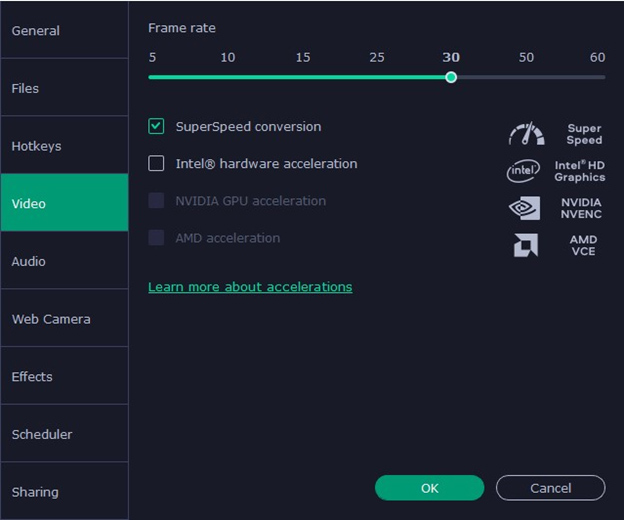Screen dimensions: 624x520
Task: Click the NVIDIA NVENC logo icon
Action: click(525, 208)
